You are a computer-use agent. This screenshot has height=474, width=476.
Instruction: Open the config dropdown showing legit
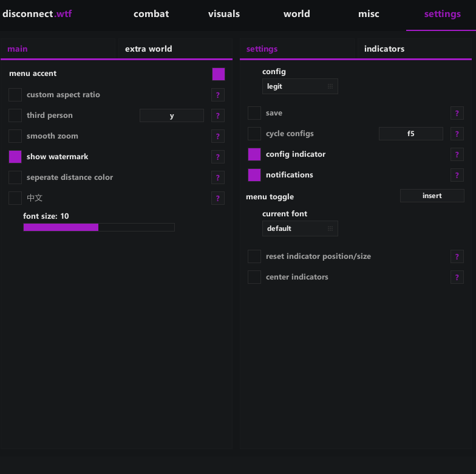click(300, 86)
